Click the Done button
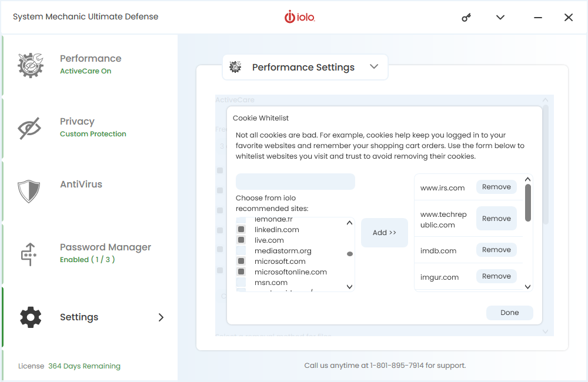 (x=509, y=313)
